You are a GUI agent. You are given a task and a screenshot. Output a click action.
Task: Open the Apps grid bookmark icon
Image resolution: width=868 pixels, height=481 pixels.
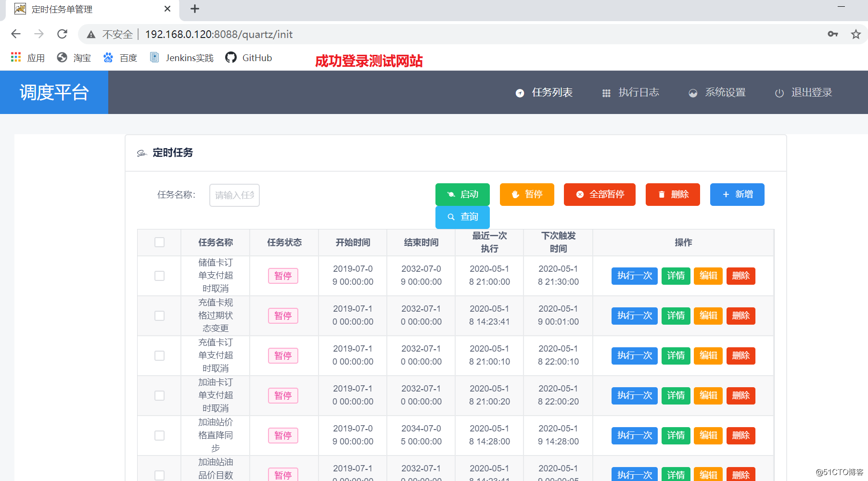(16, 57)
